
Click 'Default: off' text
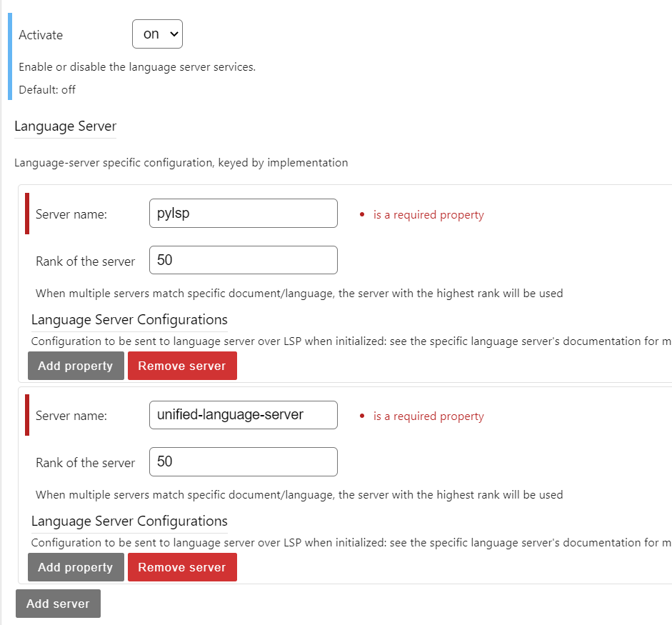pyautogui.click(x=47, y=89)
